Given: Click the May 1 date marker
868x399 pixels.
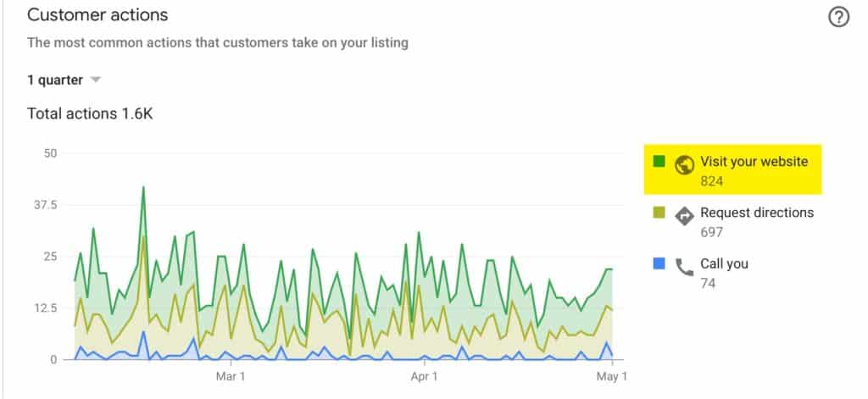Looking at the screenshot, I should [x=612, y=374].
